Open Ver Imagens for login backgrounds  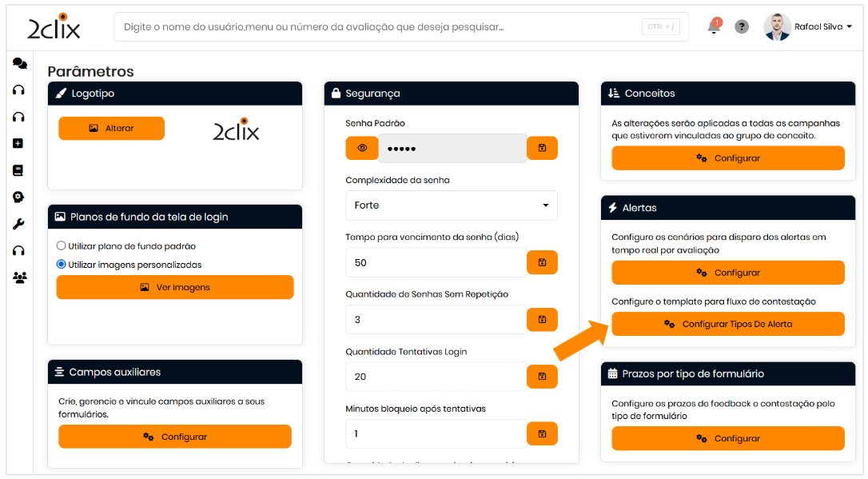coord(175,287)
